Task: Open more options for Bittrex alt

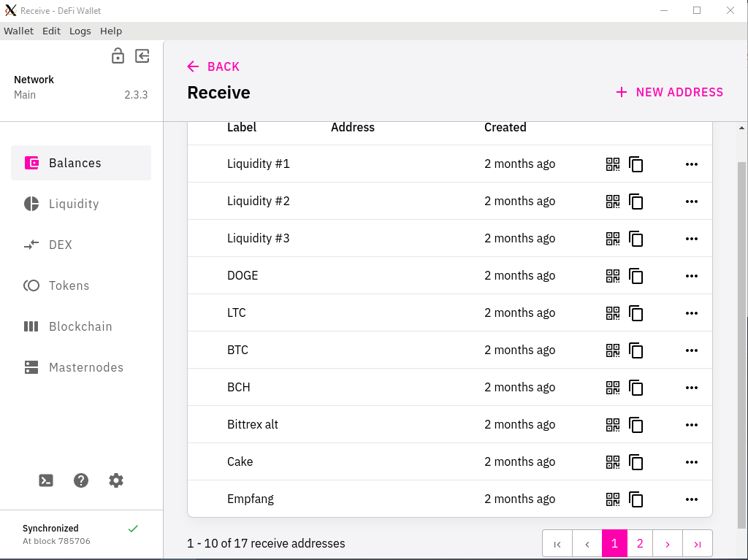Action: pos(691,424)
